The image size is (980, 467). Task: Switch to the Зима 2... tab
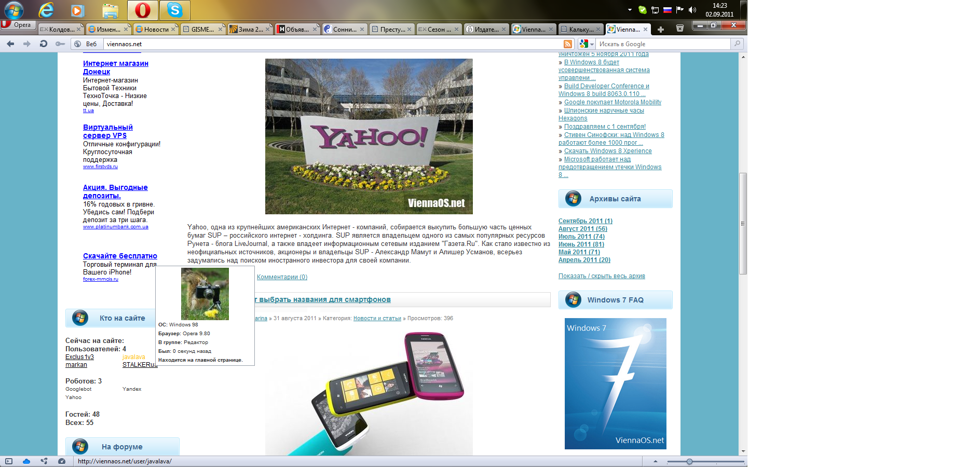250,29
